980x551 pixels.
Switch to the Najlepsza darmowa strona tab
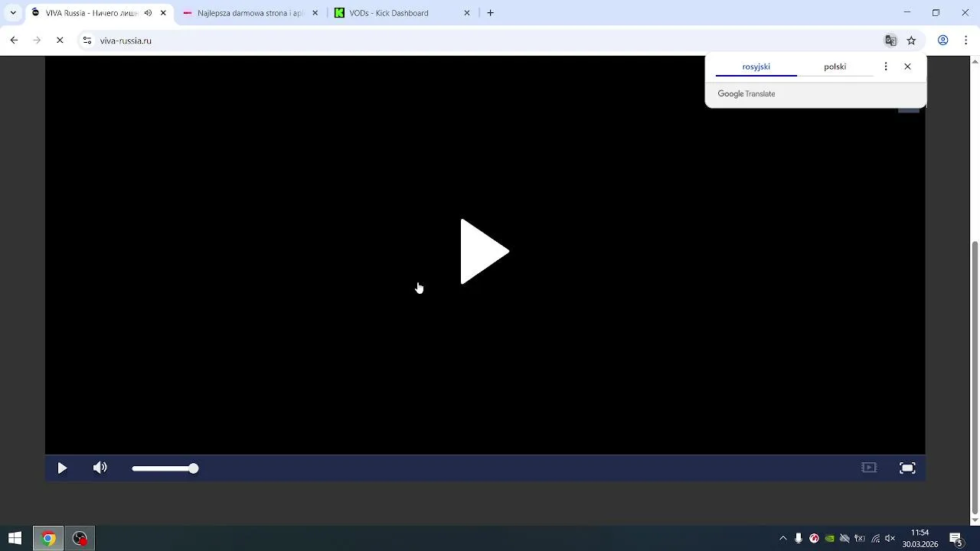250,13
